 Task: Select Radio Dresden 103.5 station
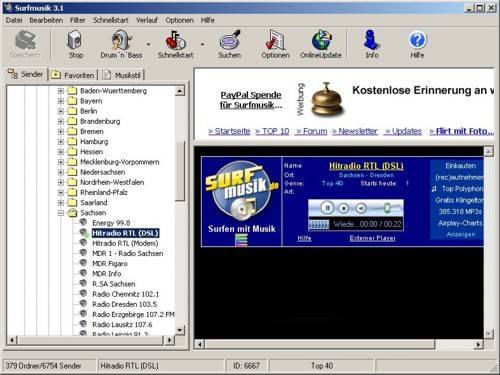124,304
